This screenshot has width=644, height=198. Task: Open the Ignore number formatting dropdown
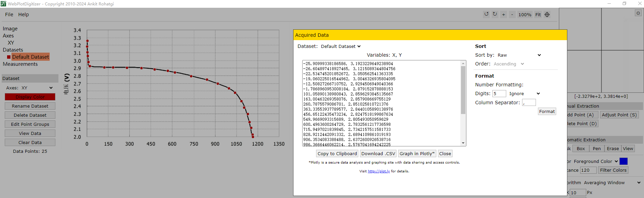[x=524, y=93]
